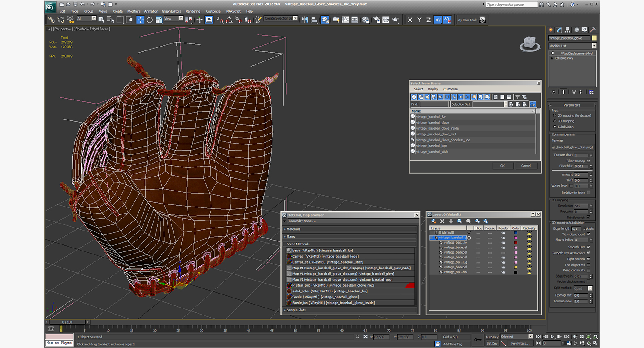Viewport: 644px width, 348px height.
Task: Open the Rendering menu
Action: click(x=193, y=11)
